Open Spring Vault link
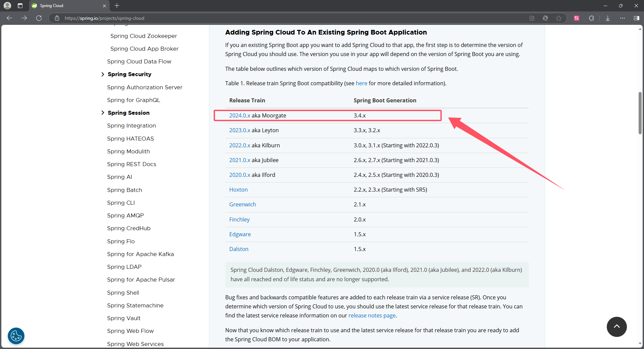644x349 pixels. 124,318
